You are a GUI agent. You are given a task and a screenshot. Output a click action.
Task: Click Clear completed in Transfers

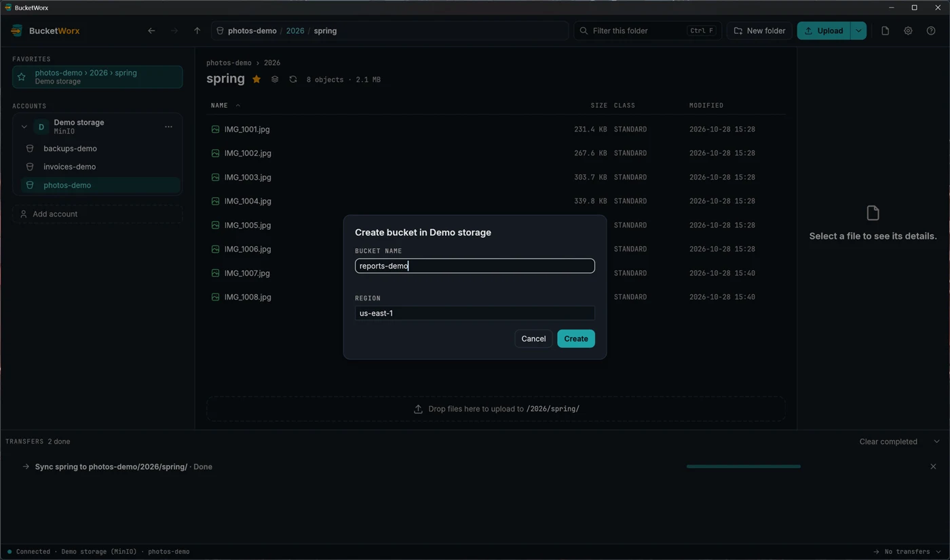tap(888, 441)
